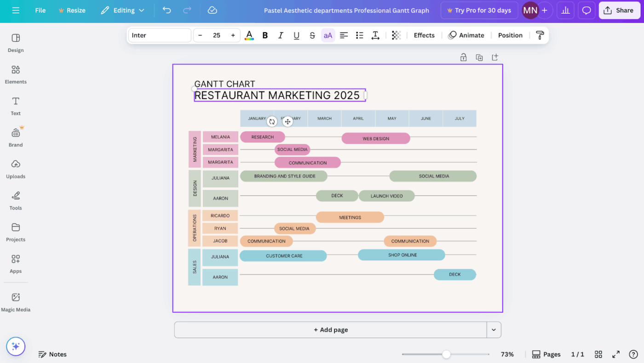Open the Position panel
The image size is (644, 363).
pyautogui.click(x=510, y=35)
